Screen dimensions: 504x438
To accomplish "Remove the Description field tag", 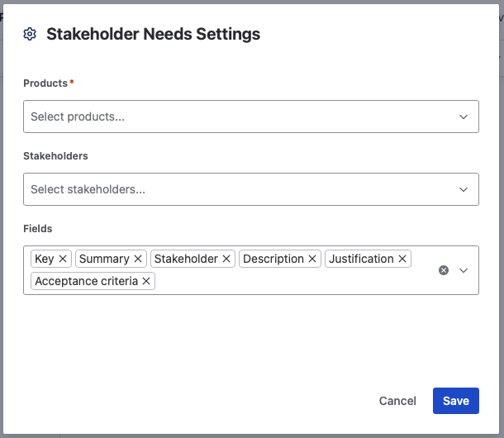I will pos(312,259).
